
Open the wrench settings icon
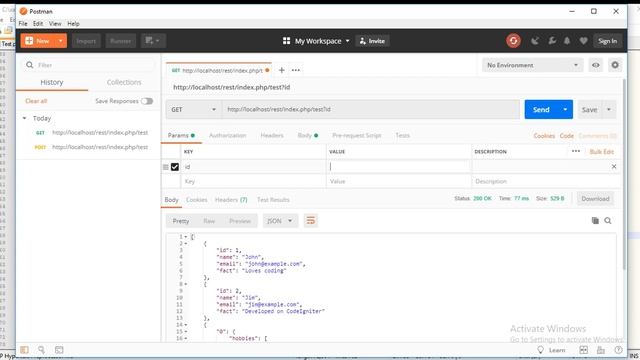pyautogui.click(x=552, y=41)
